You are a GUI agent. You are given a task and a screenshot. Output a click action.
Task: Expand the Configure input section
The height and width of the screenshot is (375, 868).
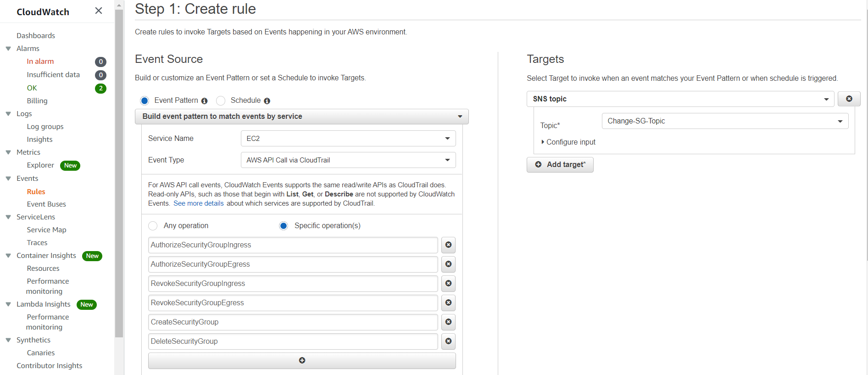coord(568,142)
